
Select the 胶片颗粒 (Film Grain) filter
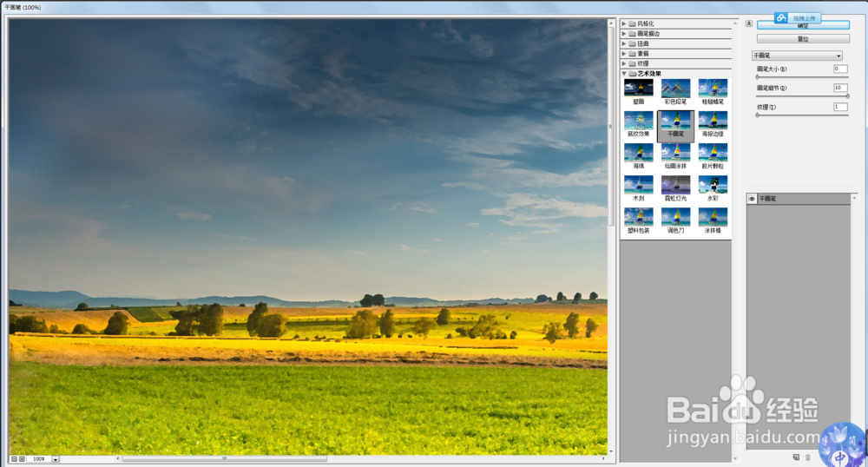pyautogui.click(x=713, y=156)
